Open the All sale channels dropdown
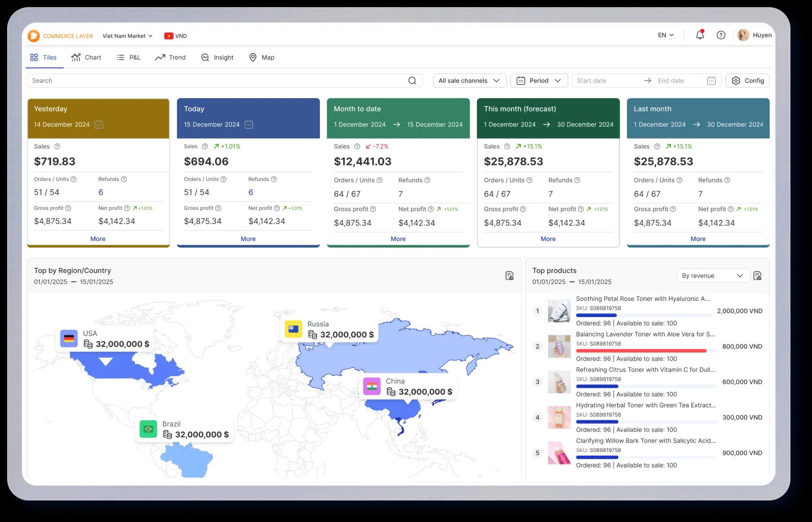The width and height of the screenshot is (812, 522). [x=469, y=81]
